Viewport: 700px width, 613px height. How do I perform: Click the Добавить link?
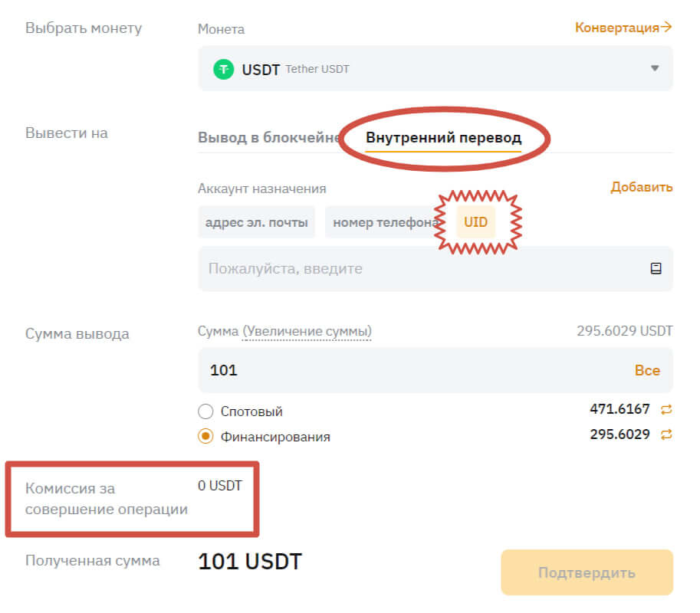click(641, 187)
